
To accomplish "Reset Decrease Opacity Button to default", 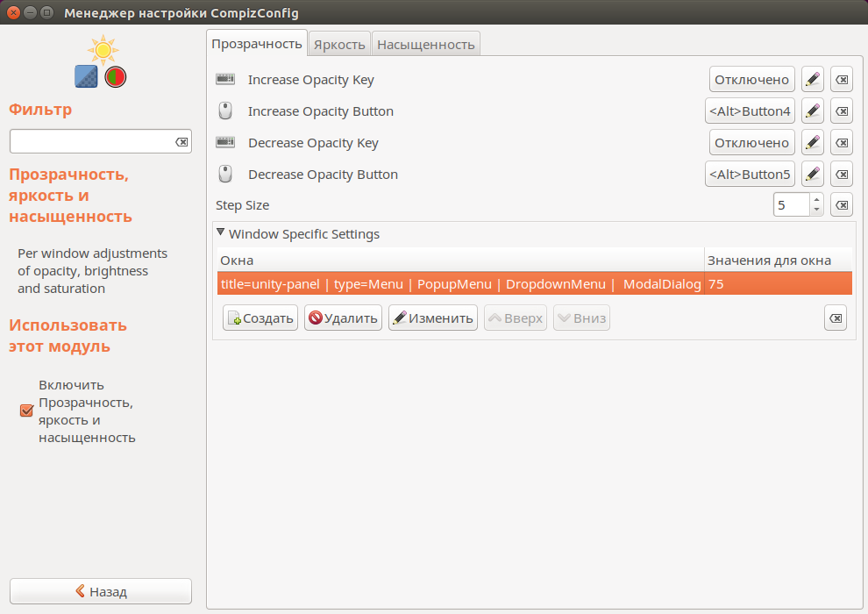I will (842, 174).
